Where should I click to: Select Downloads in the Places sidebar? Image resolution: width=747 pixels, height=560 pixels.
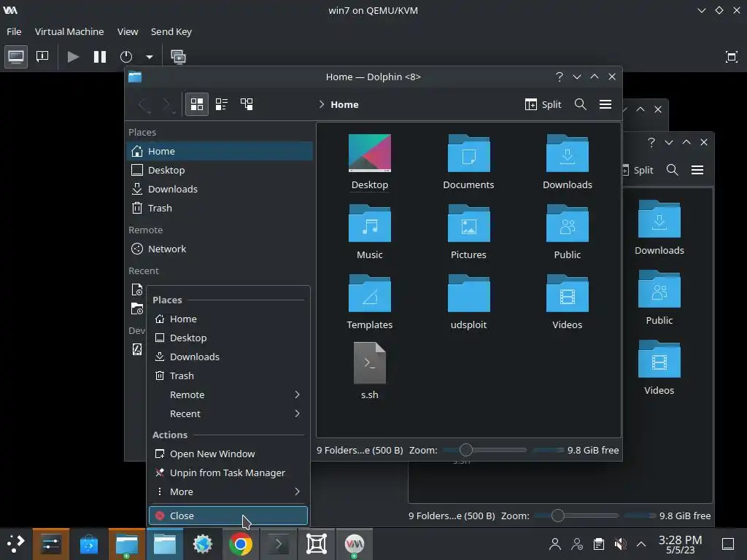click(x=220, y=189)
